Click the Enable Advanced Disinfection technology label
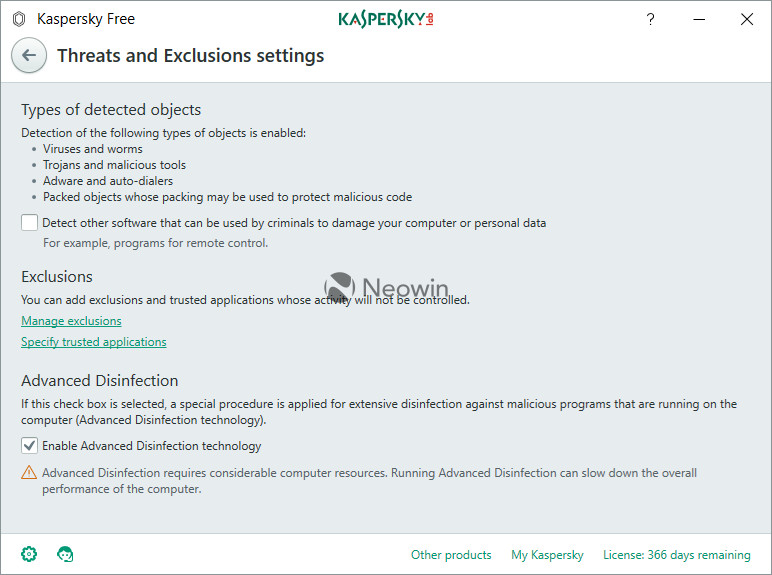Image resolution: width=772 pixels, height=575 pixels. [x=152, y=446]
